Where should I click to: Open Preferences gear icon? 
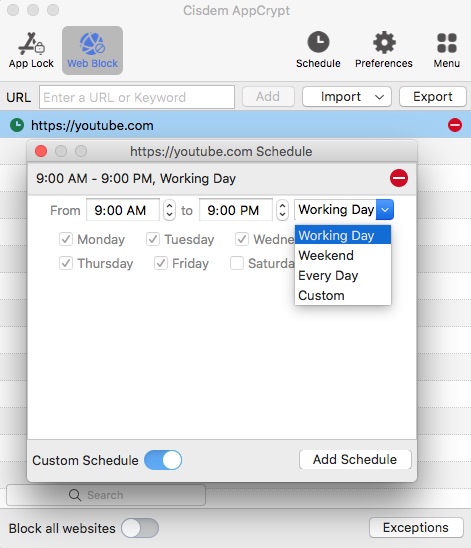pyautogui.click(x=384, y=42)
